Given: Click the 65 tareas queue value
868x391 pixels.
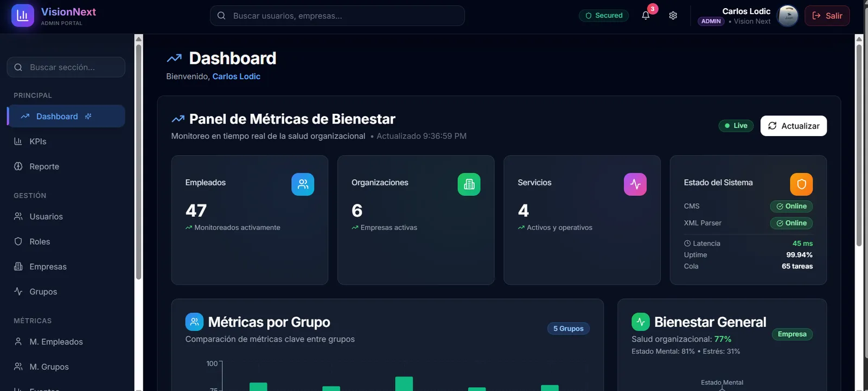Looking at the screenshot, I should 797,266.
